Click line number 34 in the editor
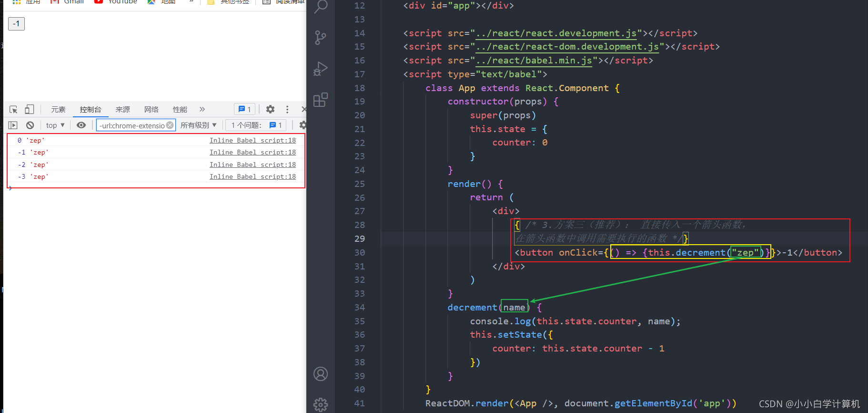Screen dimensions: 868x413 [360, 308]
